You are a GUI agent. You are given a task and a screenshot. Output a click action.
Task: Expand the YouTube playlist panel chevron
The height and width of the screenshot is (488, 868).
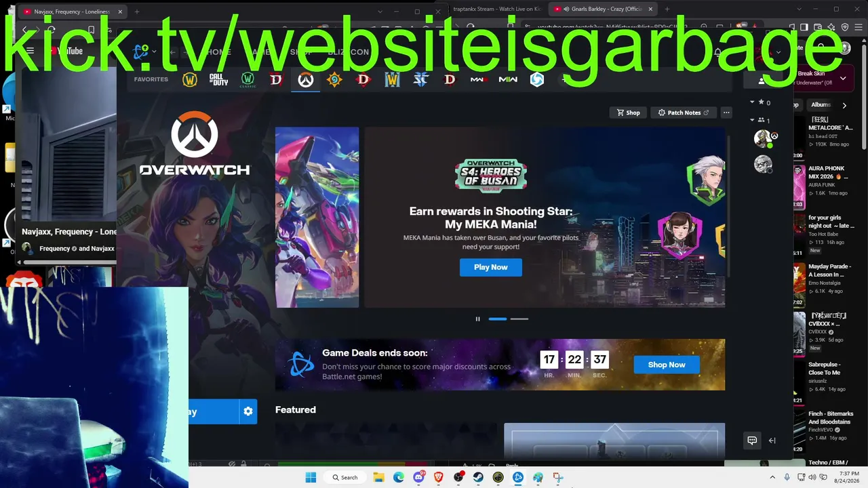843,78
